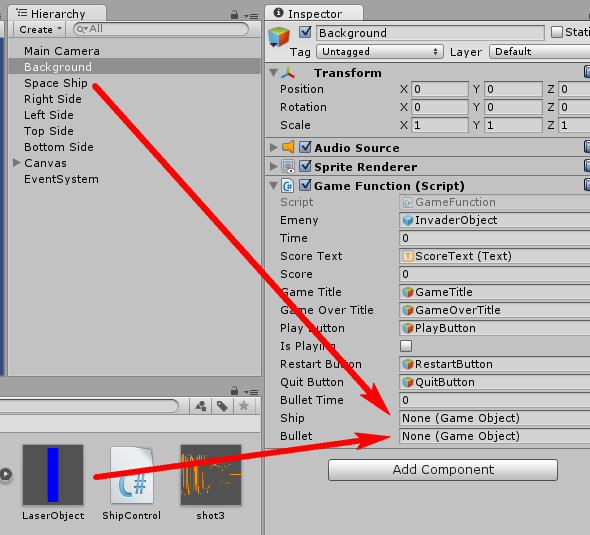The image size is (590, 535).
Task: Click the Position X value field
Action: (x=440, y=89)
